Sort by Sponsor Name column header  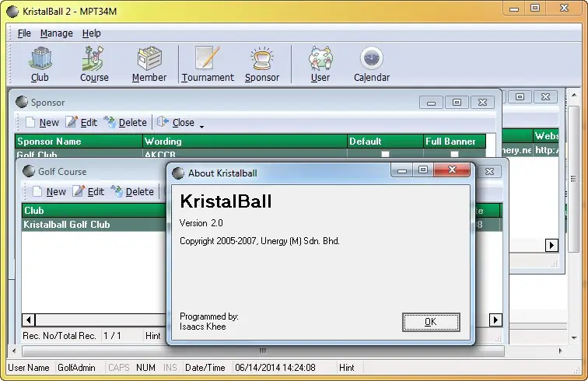[79, 142]
